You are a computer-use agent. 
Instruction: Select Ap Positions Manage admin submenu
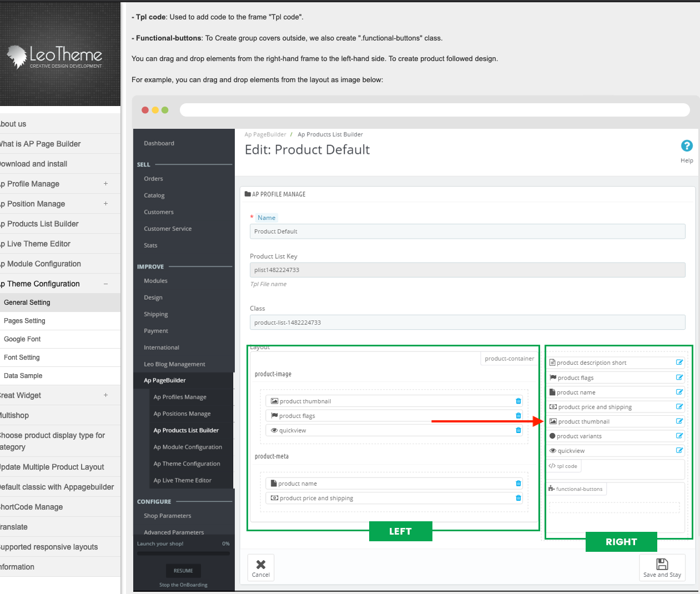click(182, 414)
